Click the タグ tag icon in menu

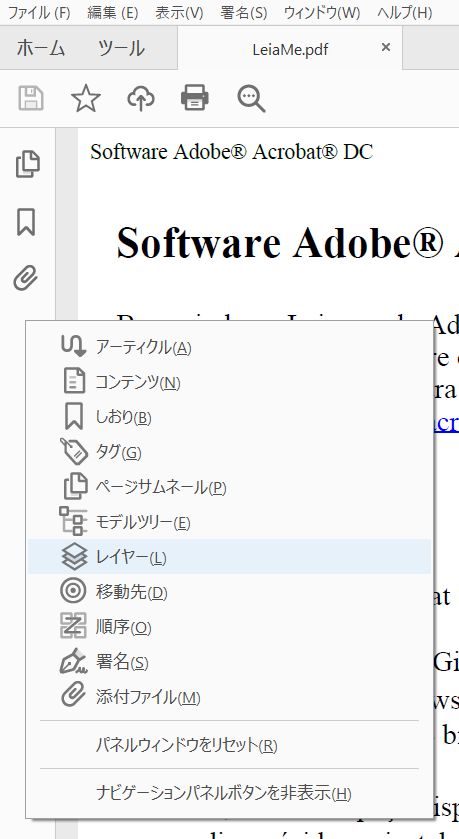tap(74, 451)
